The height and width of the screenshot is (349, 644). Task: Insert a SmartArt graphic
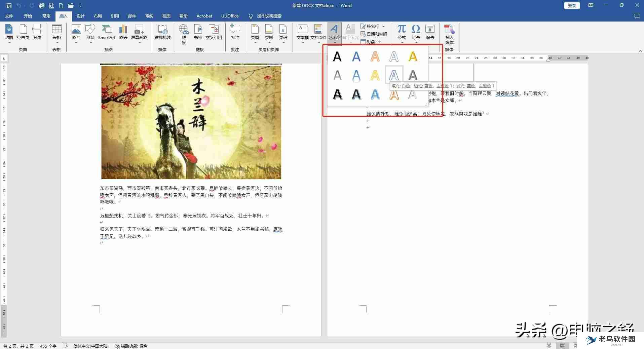point(107,32)
